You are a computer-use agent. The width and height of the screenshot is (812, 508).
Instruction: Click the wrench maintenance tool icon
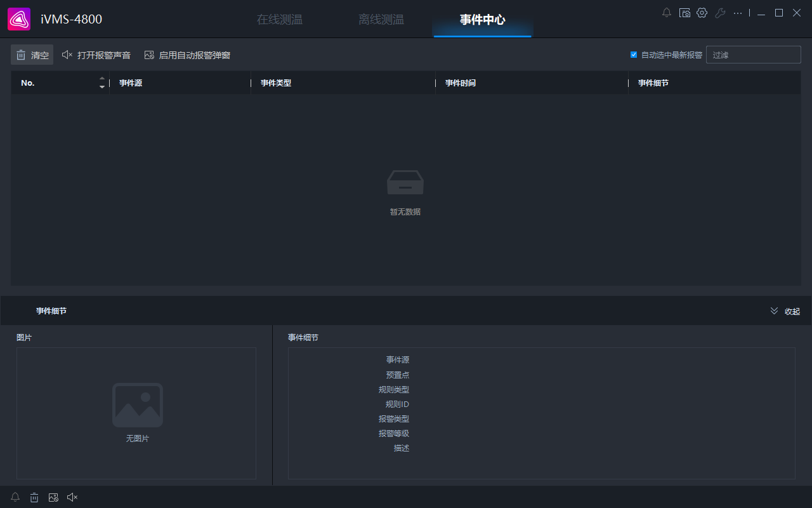pyautogui.click(x=719, y=13)
